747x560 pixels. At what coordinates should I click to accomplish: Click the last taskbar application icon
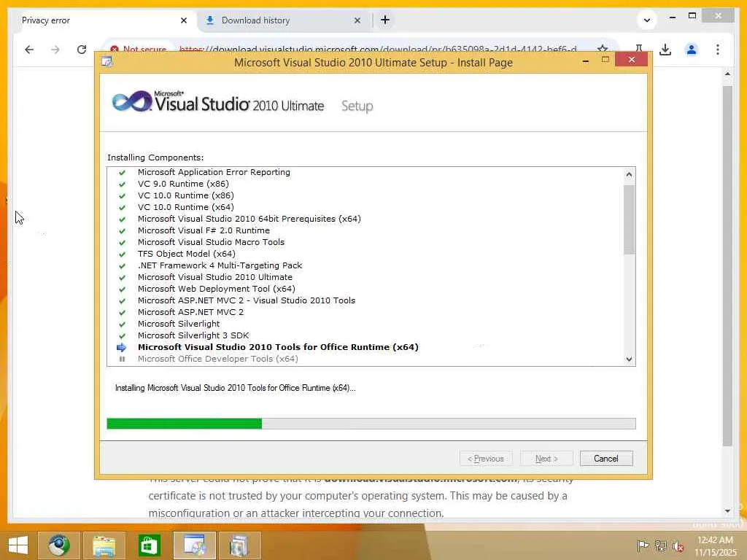pyautogui.click(x=239, y=545)
